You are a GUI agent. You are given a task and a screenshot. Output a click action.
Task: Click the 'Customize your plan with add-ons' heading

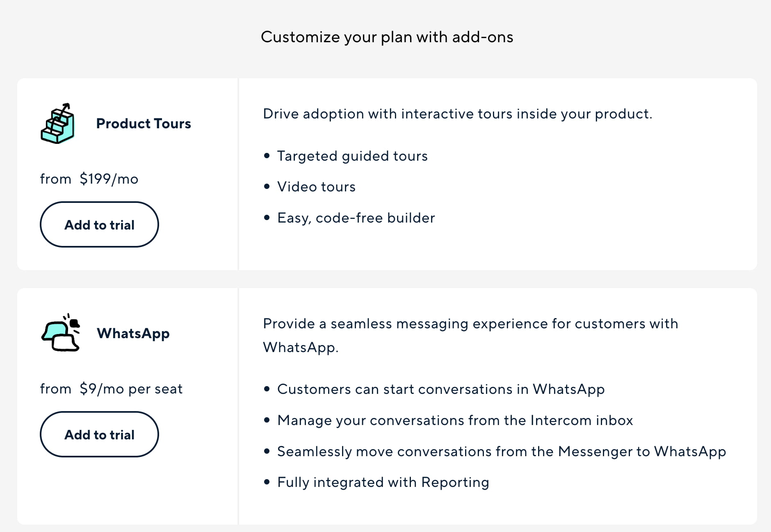pyautogui.click(x=387, y=37)
